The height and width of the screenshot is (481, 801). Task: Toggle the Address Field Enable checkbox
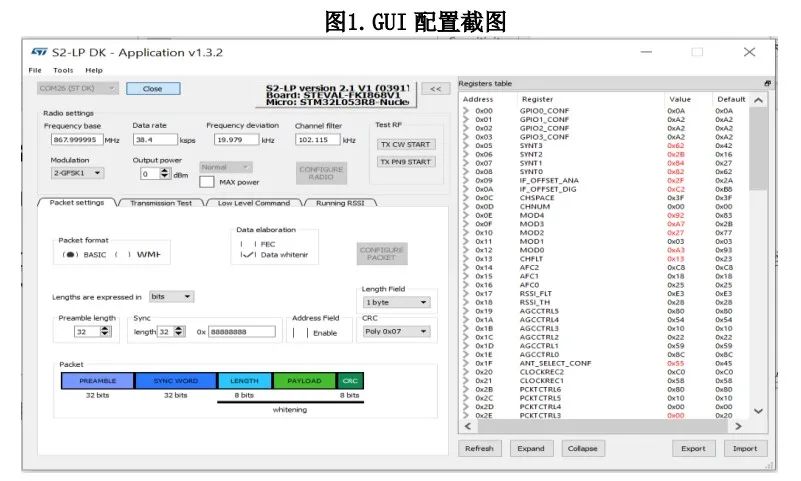pyautogui.click(x=300, y=333)
